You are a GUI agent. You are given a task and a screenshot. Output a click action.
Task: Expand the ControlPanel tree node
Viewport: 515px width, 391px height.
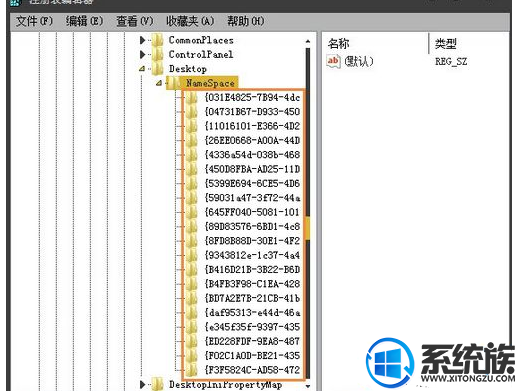pyautogui.click(x=142, y=54)
